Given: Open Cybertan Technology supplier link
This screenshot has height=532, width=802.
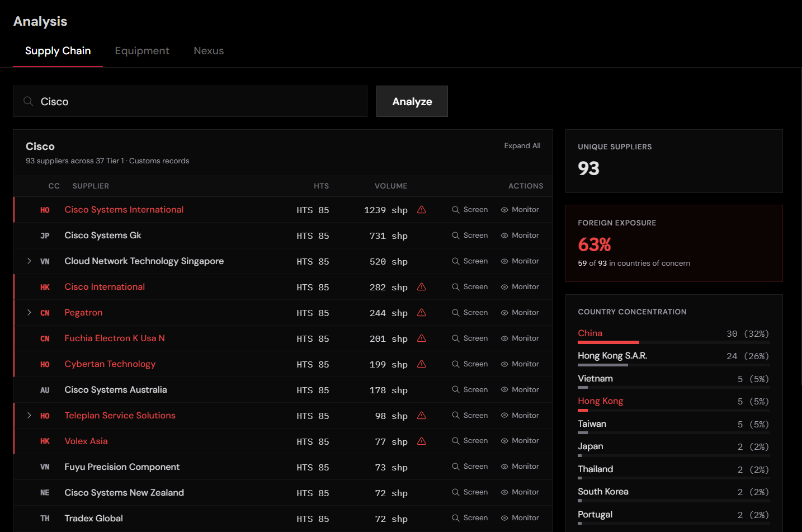Looking at the screenshot, I should pyautogui.click(x=110, y=364).
